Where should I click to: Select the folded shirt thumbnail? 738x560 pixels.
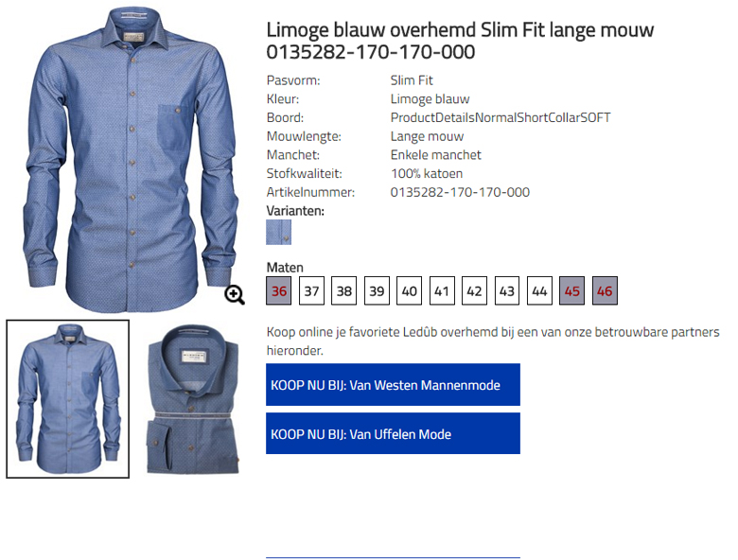[x=193, y=399]
